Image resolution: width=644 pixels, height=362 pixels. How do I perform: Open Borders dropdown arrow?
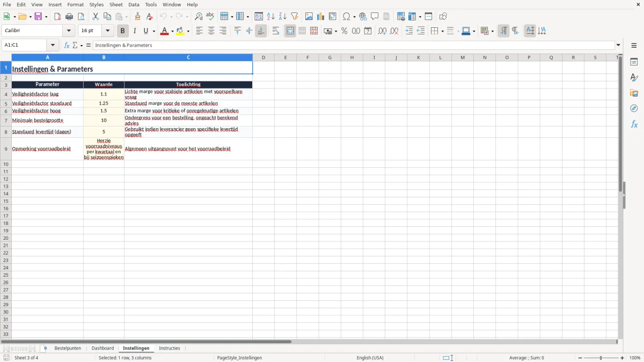(x=442, y=31)
